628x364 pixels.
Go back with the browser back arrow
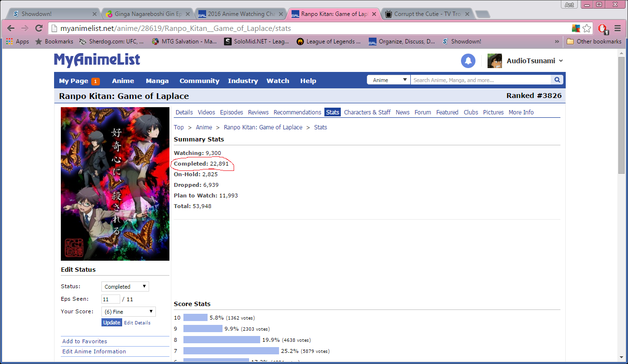11,28
